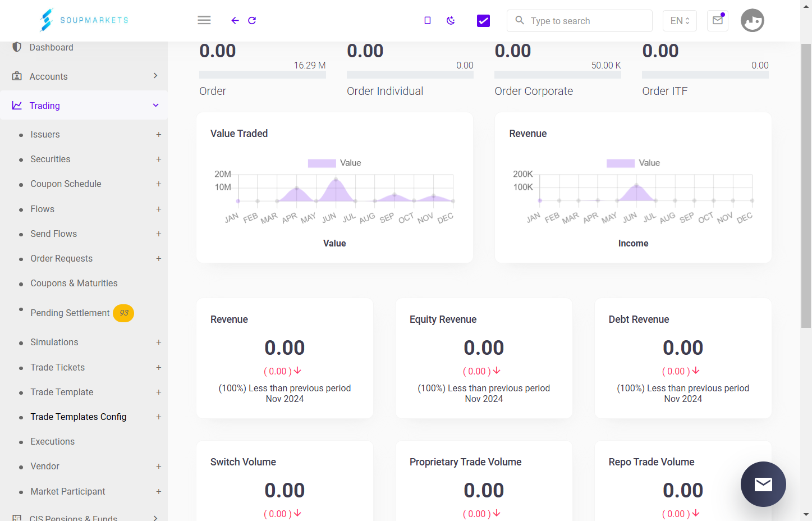The height and width of the screenshot is (521, 812).
Task: Toggle the hamburger sidebar menu
Action: click(204, 20)
